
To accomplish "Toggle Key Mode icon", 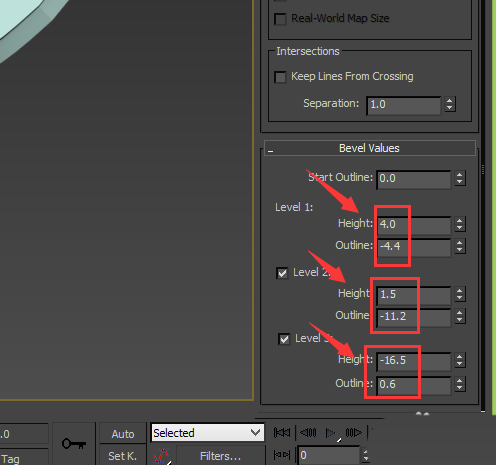I will click(x=282, y=455).
